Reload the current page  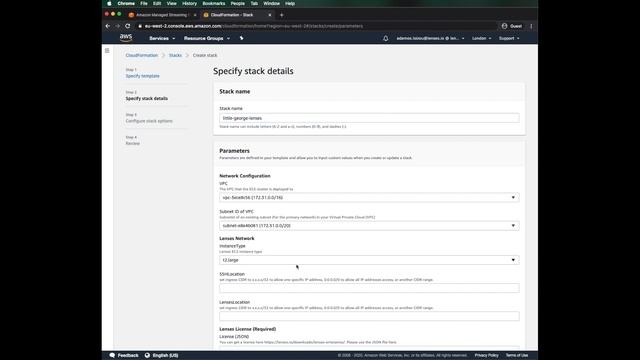(128, 26)
